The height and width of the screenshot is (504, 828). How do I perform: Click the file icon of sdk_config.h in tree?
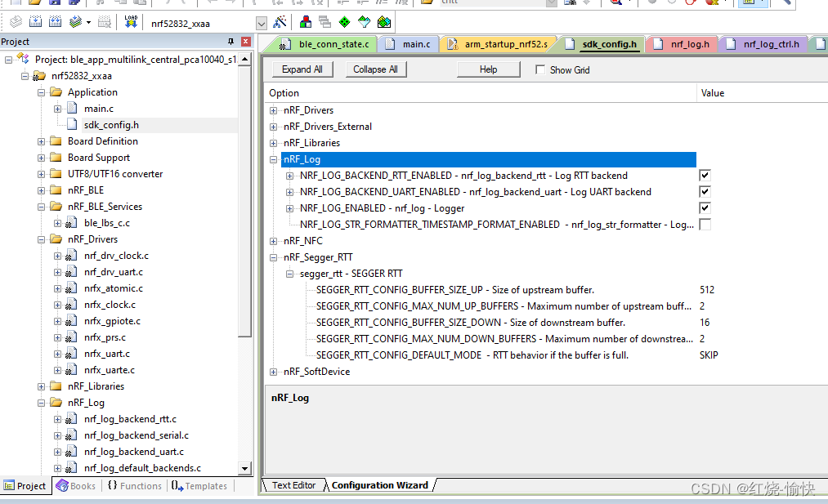(73, 124)
